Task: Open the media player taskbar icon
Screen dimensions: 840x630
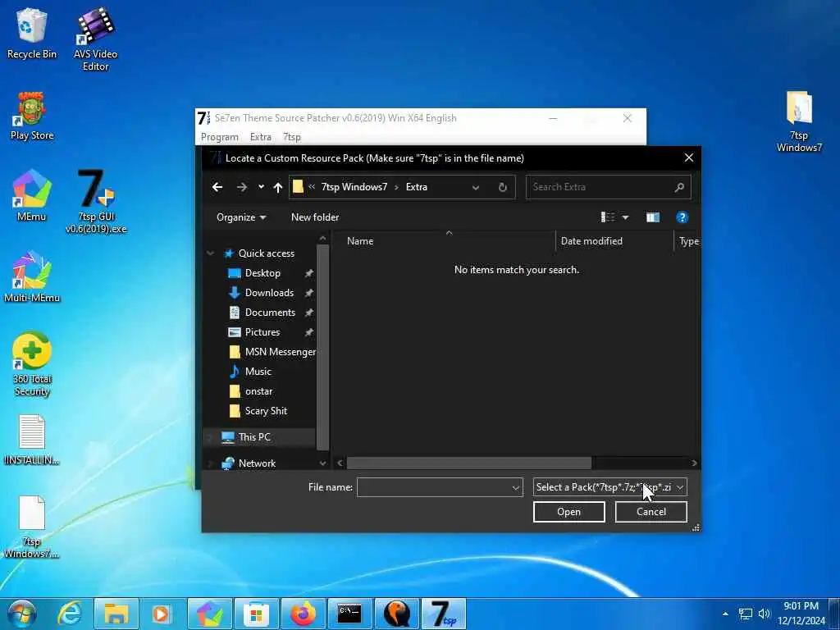Action: 162,614
